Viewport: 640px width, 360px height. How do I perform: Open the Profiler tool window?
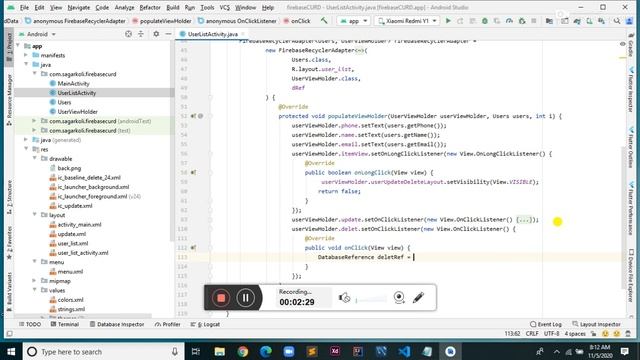coord(168,324)
